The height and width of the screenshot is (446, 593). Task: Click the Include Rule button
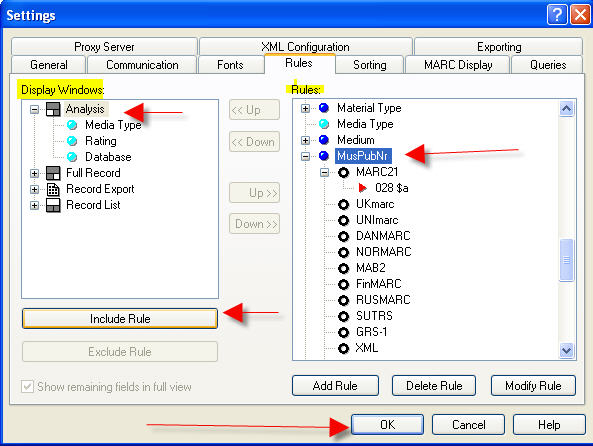click(120, 319)
